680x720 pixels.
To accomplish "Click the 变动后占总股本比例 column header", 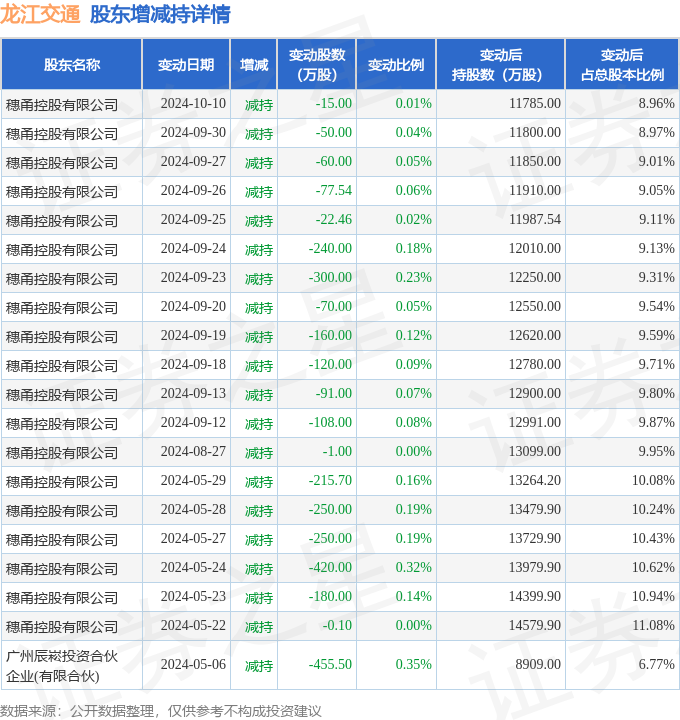I will pyautogui.click(x=621, y=64).
